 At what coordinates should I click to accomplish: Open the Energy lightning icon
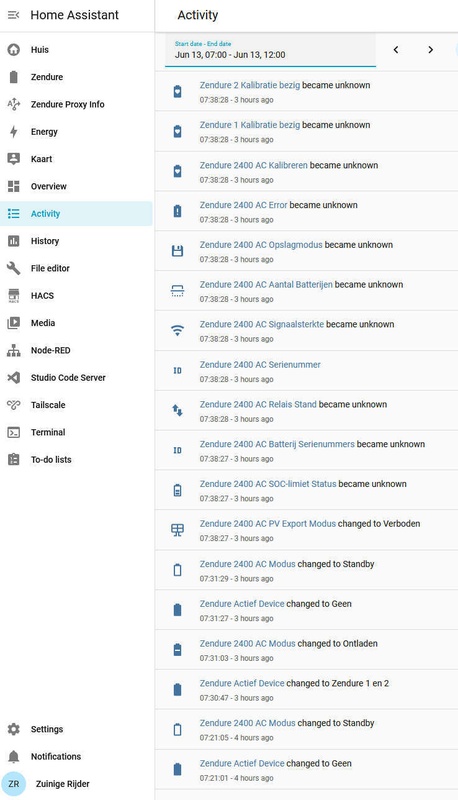14,132
